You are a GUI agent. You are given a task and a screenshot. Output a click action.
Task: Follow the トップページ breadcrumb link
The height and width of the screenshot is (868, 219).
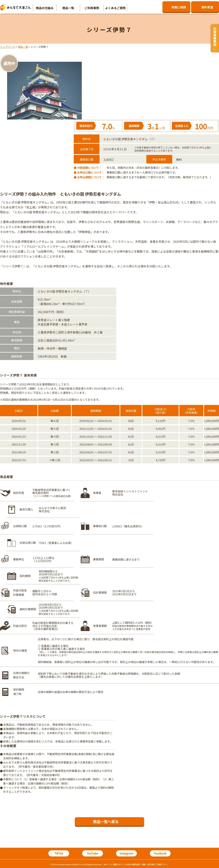pyautogui.click(x=8, y=47)
